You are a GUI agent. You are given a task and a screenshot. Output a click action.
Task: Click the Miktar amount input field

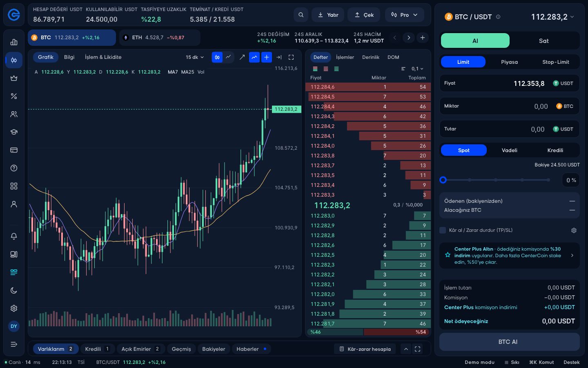pos(510,106)
